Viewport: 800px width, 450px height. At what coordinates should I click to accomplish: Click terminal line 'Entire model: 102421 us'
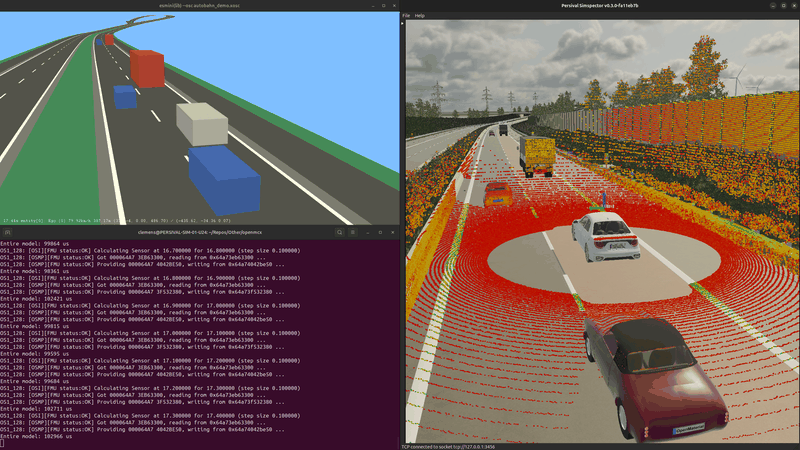click(36, 299)
